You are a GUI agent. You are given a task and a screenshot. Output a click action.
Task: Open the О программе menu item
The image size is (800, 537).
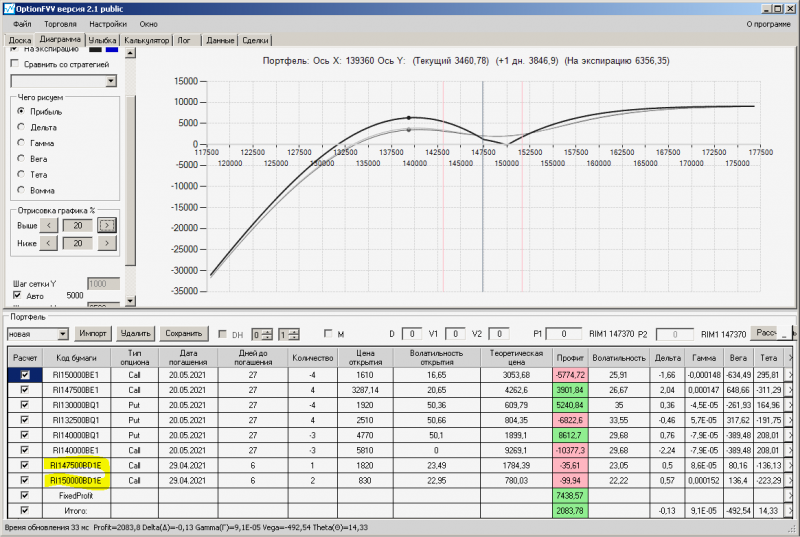click(x=768, y=24)
